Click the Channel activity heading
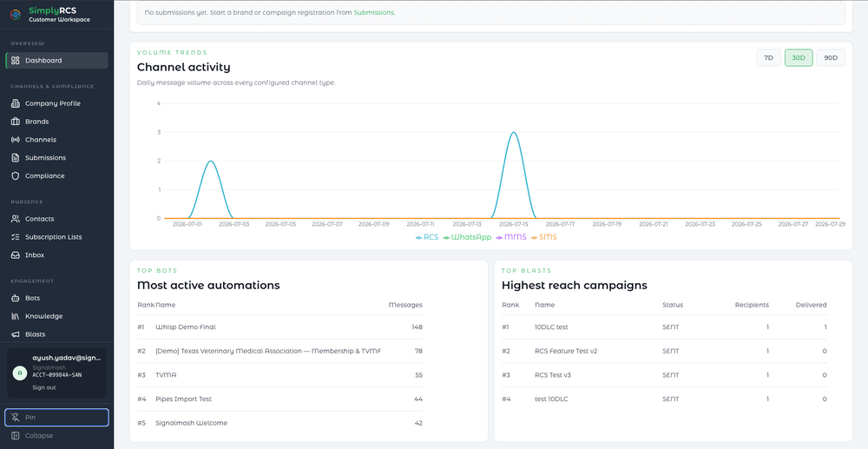This screenshot has height=449, width=868. (183, 67)
